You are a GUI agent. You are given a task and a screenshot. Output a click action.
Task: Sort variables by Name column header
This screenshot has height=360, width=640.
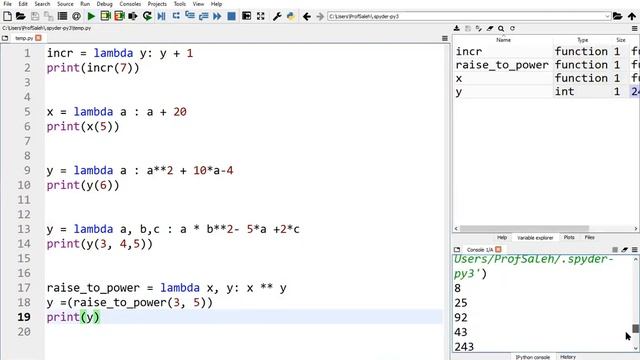click(503, 40)
